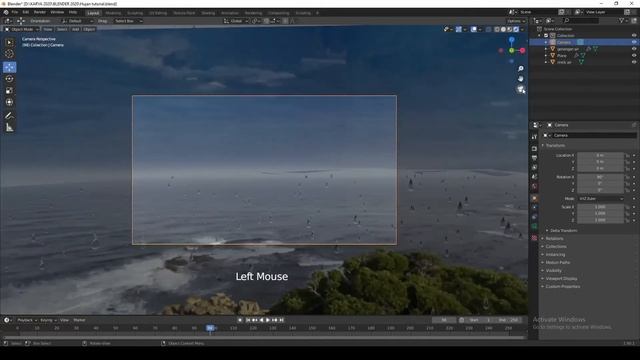Open the Output properties tab
Viewport: 640px width, 360px height.
(534, 158)
